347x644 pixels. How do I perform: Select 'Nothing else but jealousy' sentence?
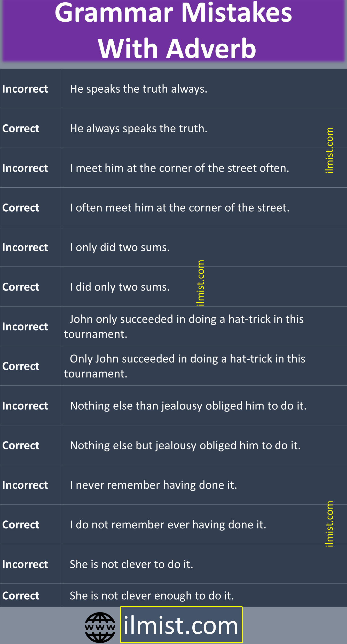[185, 446]
